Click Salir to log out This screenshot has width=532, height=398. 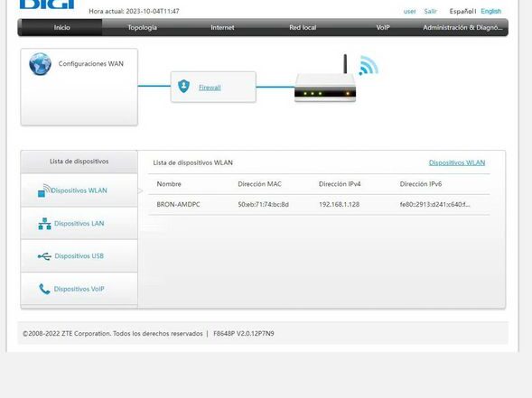click(430, 11)
